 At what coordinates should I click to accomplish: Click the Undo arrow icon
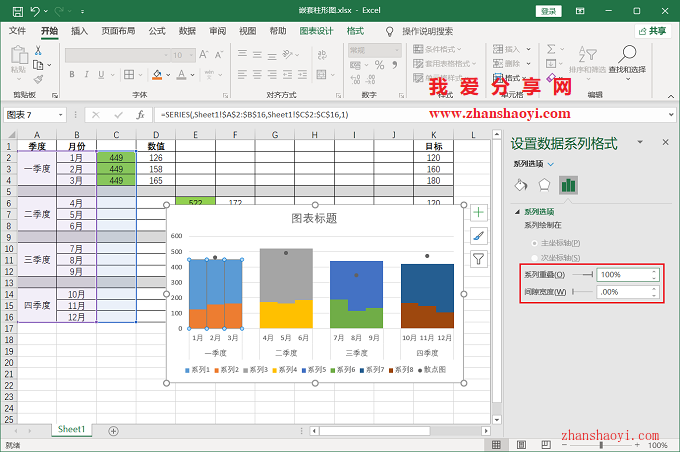[36, 11]
